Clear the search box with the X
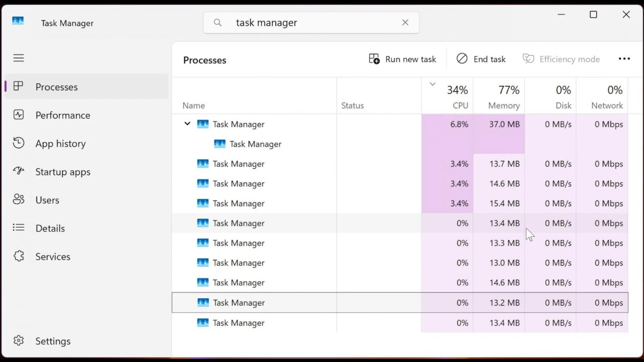The width and height of the screenshot is (644, 362). click(405, 23)
